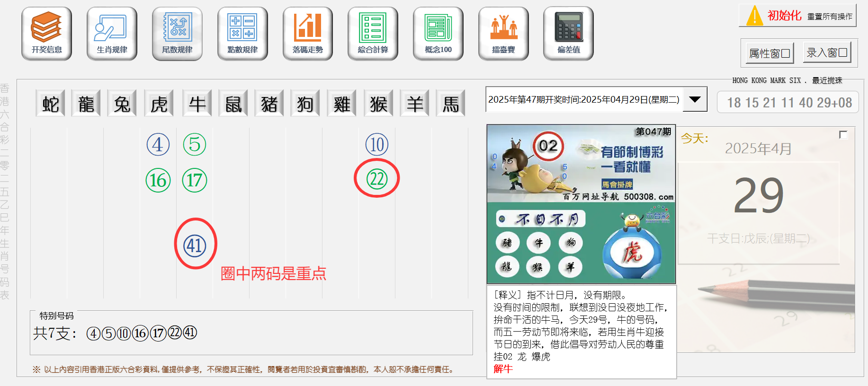
Task: Toggle the 属性窗 window button
Action: (770, 53)
